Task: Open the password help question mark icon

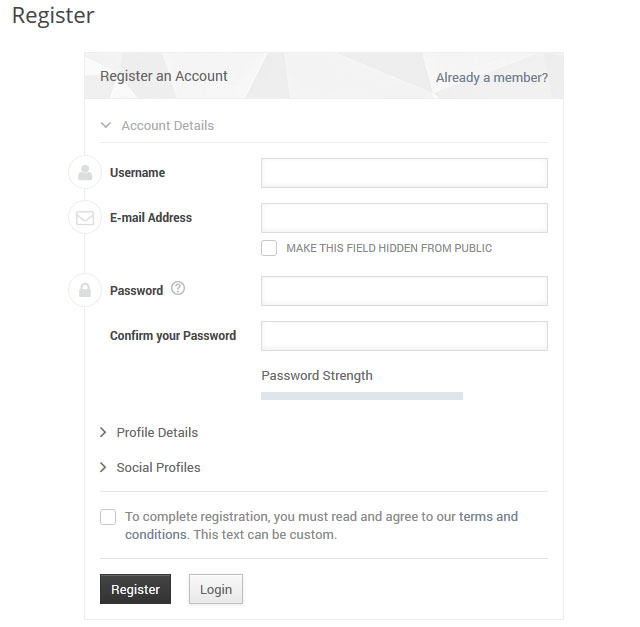Action: pyautogui.click(x=178, y=288)
